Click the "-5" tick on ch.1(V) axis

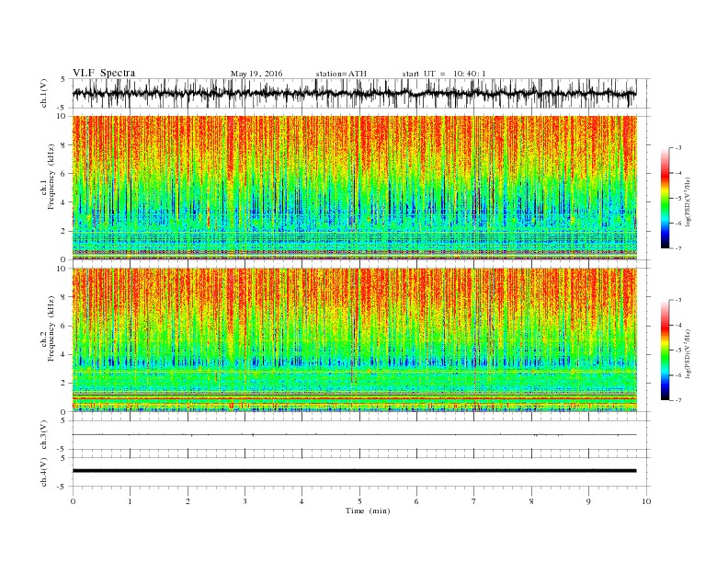tap(62, 109)
